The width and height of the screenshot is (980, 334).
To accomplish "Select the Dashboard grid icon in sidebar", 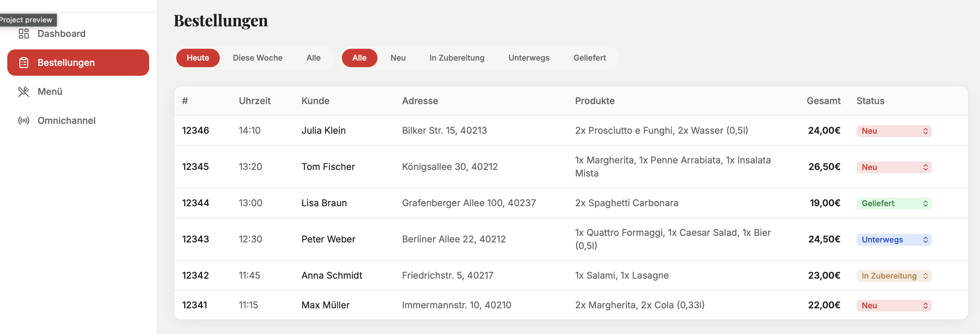I will 23,34.
